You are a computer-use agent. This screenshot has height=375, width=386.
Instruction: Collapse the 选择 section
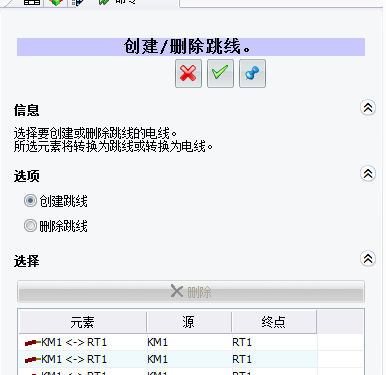pos(368,258)
